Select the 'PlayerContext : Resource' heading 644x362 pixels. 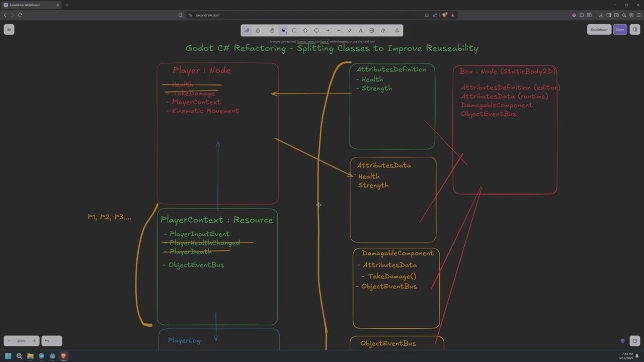(x=217, y=220)
